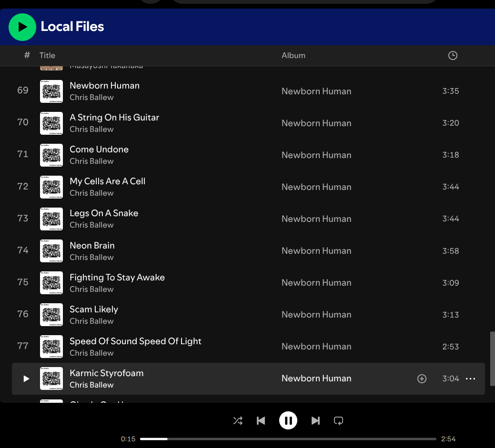Open artist Chris Ballew under Karmic Styrofoam

(x=91, y=385)
